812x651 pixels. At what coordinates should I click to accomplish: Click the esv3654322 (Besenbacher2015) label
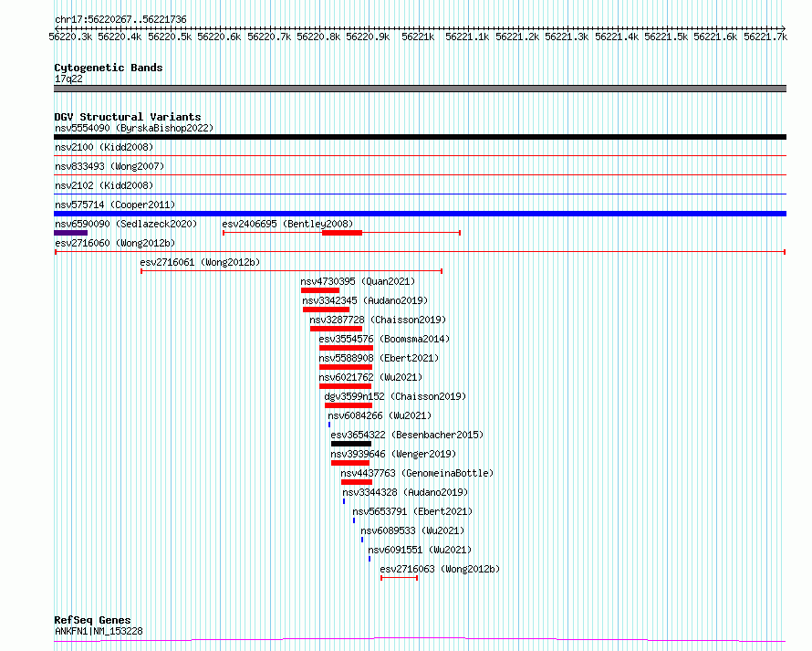pyautogui.click(x=407, y=435)
